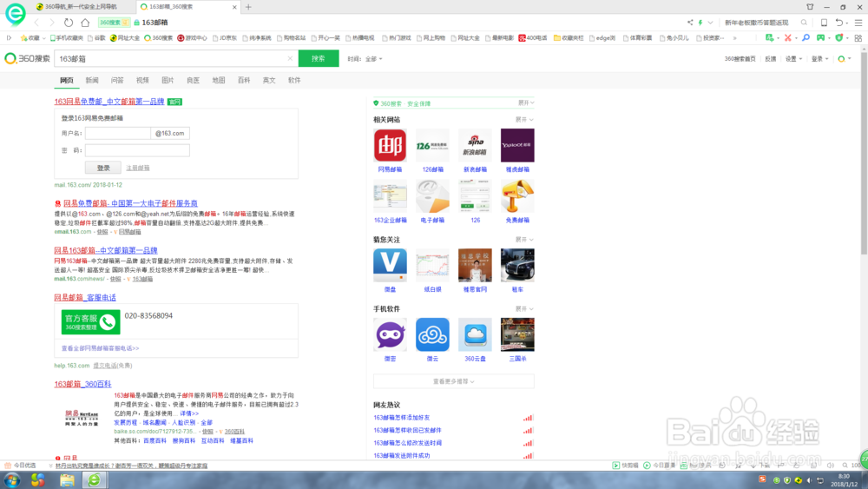Expand the 猜您关注 section
868x489 pixels.
click(x=524, y=240)
